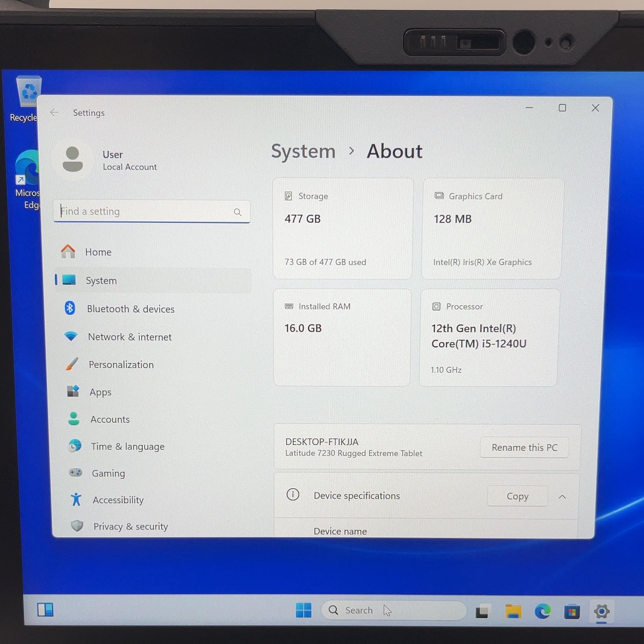Click the Privacy & security shield icon

tap(77, 526)
